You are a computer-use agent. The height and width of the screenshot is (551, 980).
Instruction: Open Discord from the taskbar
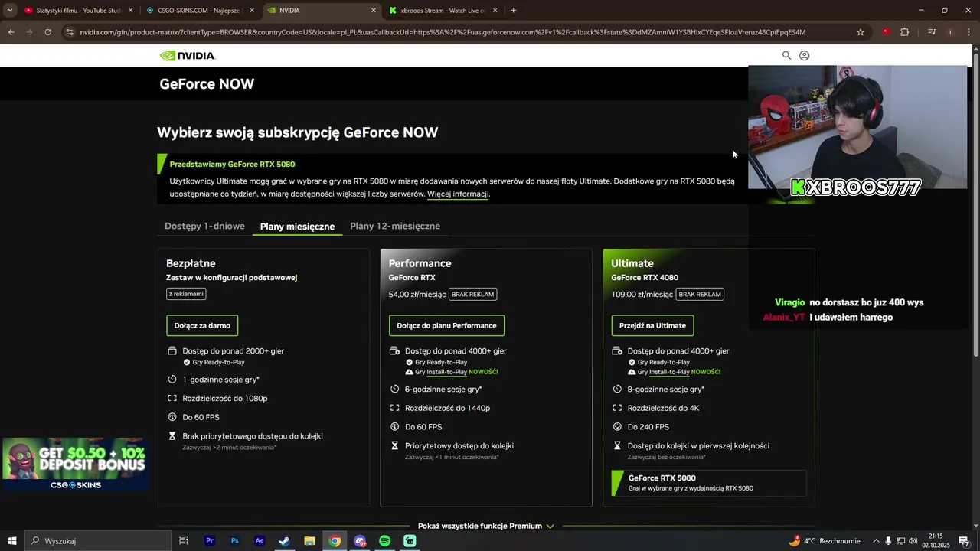[x=360, y=541]
